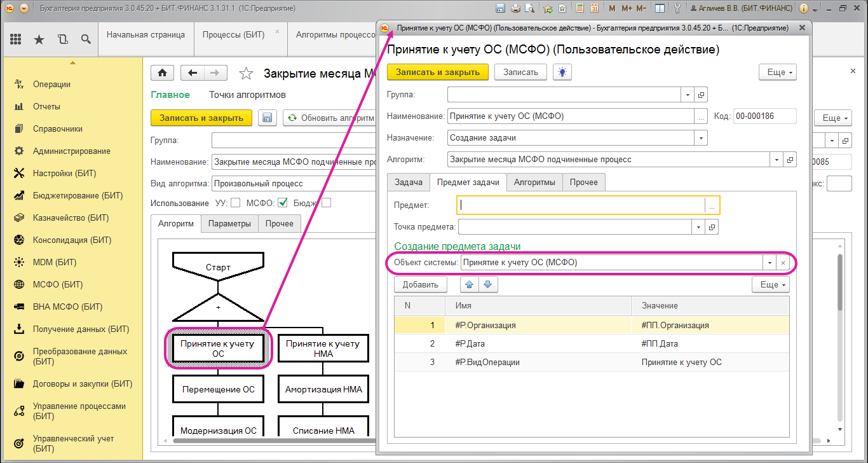This screenshot has height=463, width=868.
Task: Click the M+ memory button
Action: coord(627,9)
